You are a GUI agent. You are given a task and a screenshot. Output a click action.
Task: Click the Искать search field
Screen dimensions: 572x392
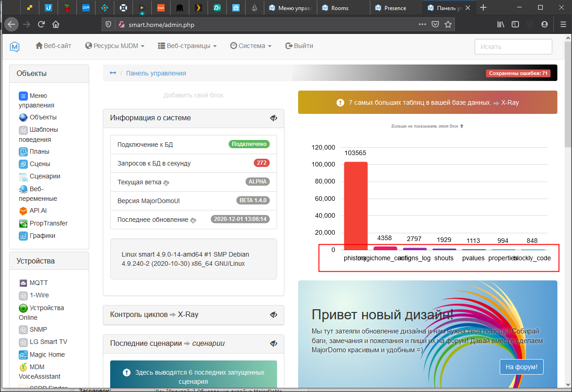click(513, 47)
